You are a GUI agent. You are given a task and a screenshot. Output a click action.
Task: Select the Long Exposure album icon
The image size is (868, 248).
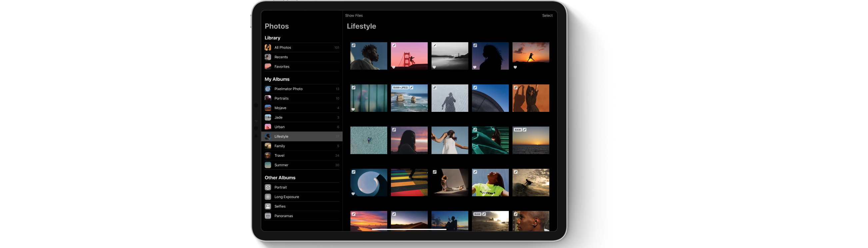(268, 197)
